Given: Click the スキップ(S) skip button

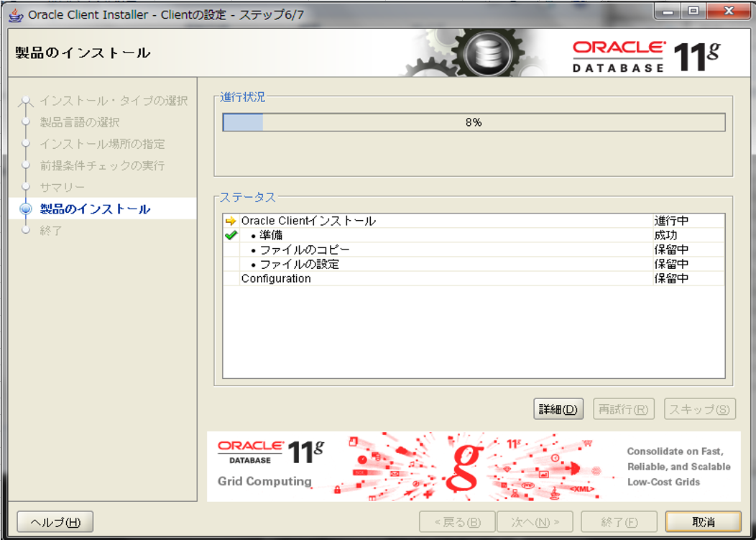Looking at the screenshot, I should tap(700, 408).
